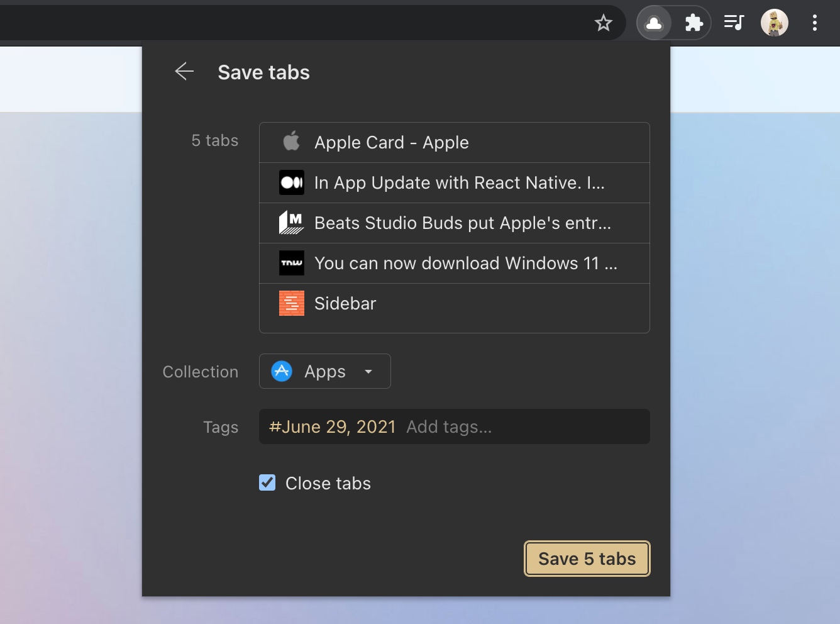840x624 pixels.
Task: Select the Sidebar tab entry
Action: 454,304
